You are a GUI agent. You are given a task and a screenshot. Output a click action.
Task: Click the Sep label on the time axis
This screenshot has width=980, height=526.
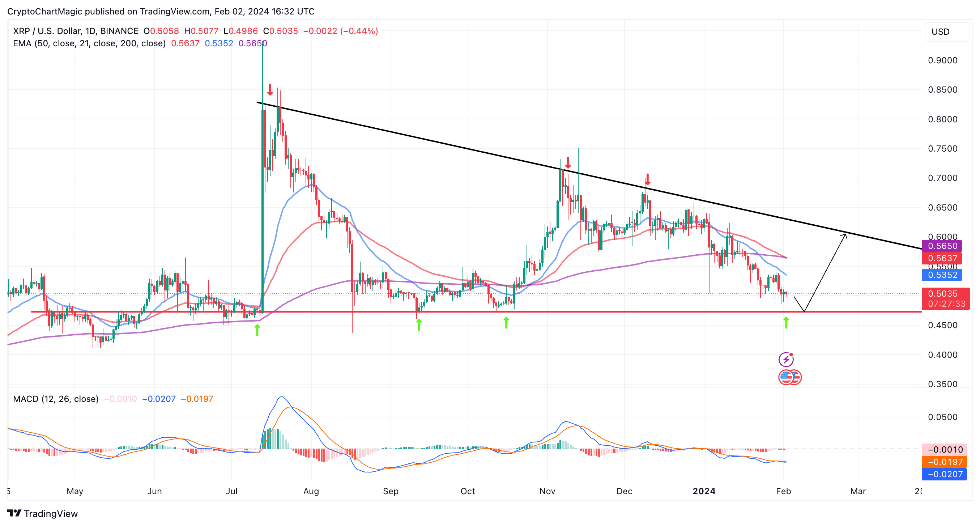pyautogui.click(x=391, y=491)
